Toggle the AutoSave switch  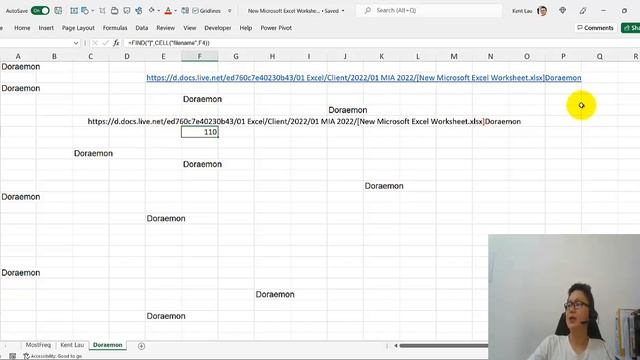click(x=40, y=11)
